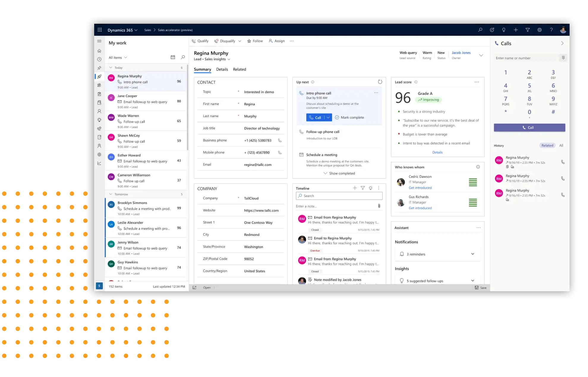The height and width of the screenshot is (377, 588).
Task: Switch to the Related tab
Action: tap(239, 69)
